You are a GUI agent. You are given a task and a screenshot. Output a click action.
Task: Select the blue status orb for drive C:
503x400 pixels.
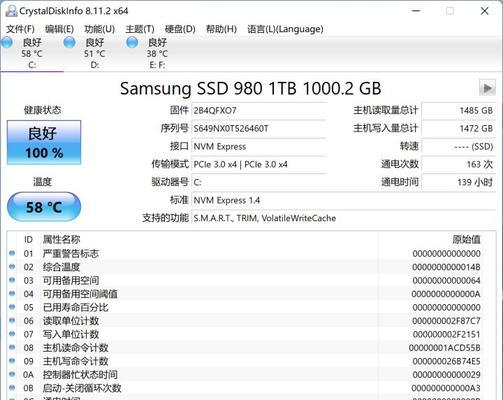click(7, 42)
